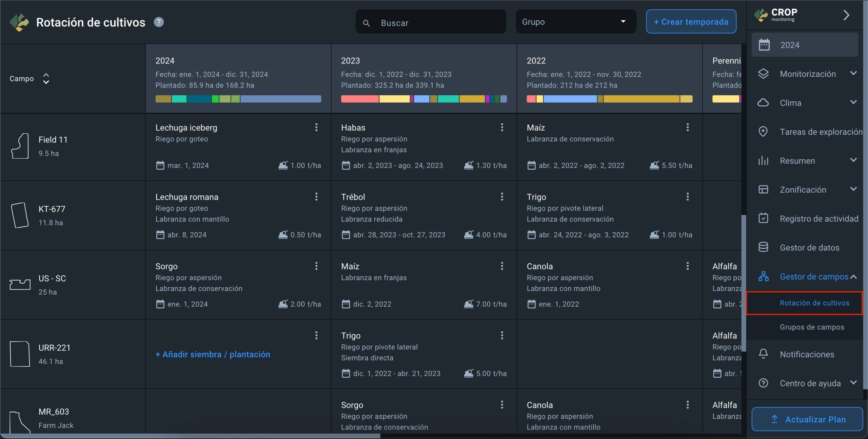Click Añadir siembra / plantación link

[x=213, y=354]
